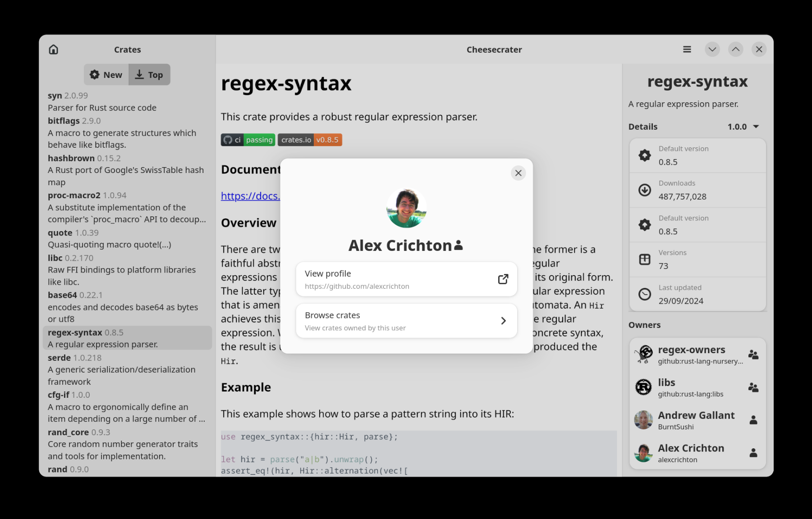The image size is (812, 519).
Task: Click the Last updated clock icon
Action: click(x=645, y=294)
